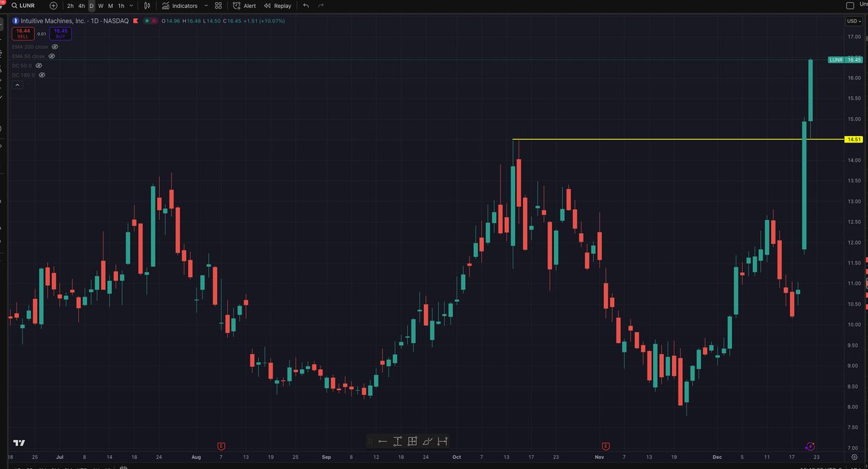868x469 pixels.
Task: Toggle visibility of EMA 200 close
Action: click(x=55, y=46)
